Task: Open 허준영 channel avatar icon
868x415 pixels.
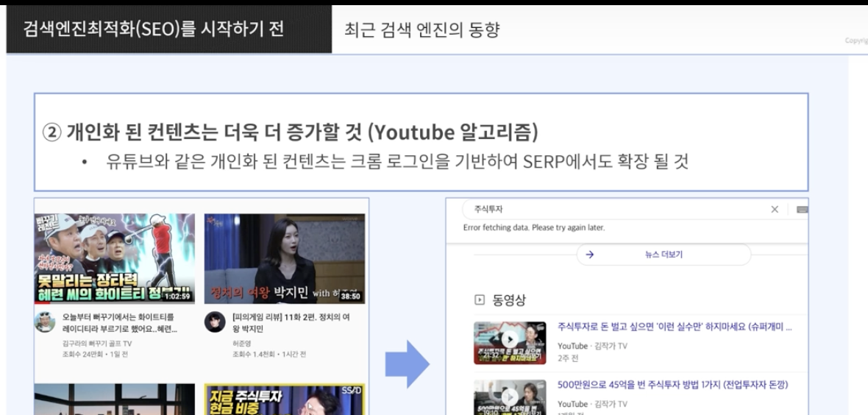Action: [x=215, y=322]
